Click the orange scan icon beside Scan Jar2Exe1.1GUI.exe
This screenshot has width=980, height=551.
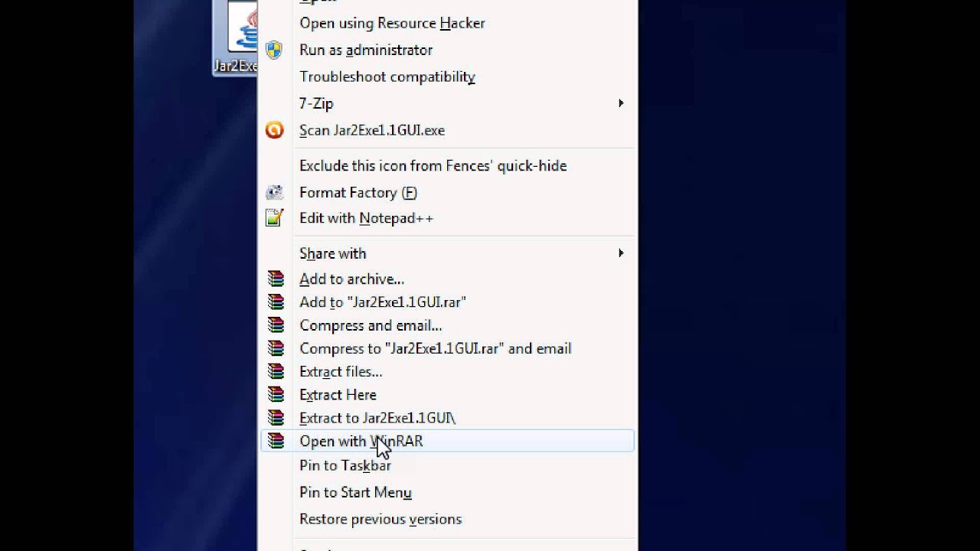tap(274, 130)
